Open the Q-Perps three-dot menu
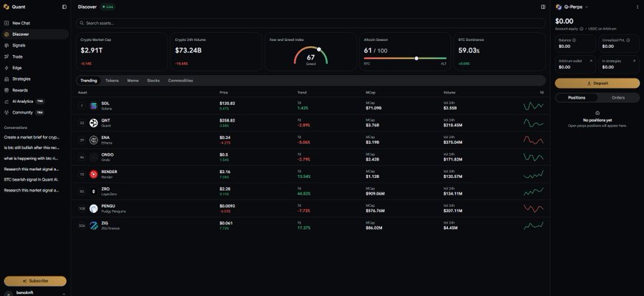The width and height of the screenshot is (644, 296). (x=638, y=7)
